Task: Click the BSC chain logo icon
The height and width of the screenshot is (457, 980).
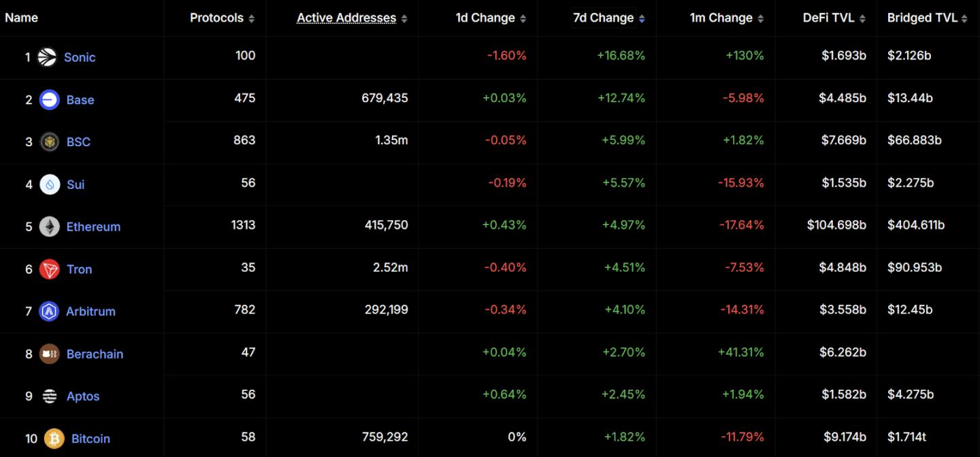Action: click(50, 142)
